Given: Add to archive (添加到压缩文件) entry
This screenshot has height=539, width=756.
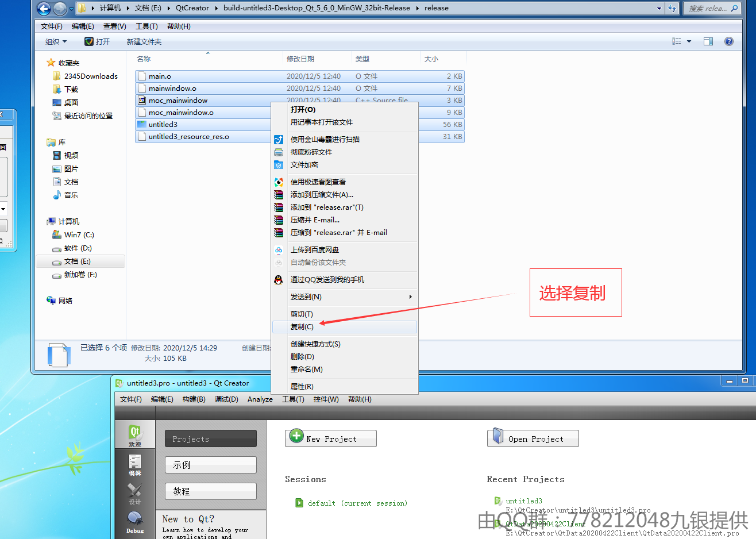Looking at the screenshot, I should coord(345,195).
